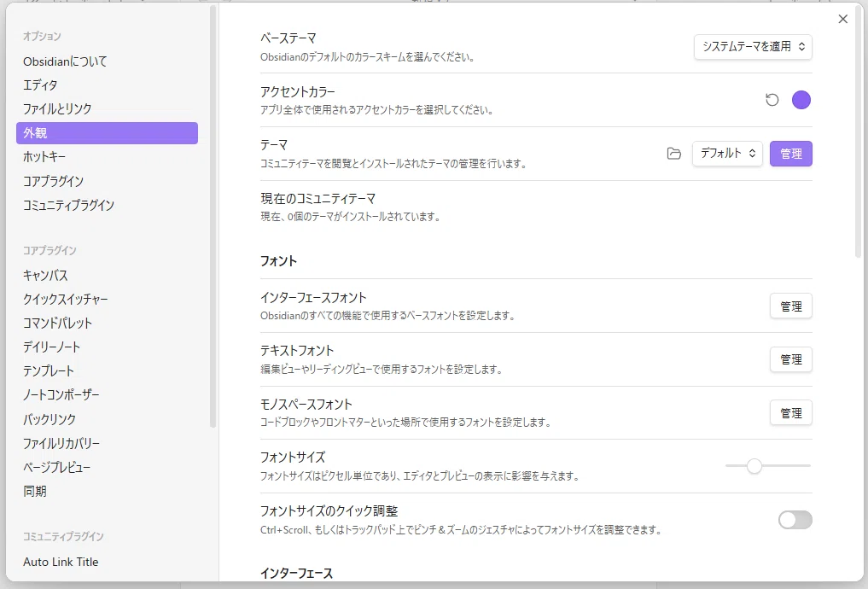Open the コミュニティプラグイン options tab
Screen dimensions: 868x589
107,205
